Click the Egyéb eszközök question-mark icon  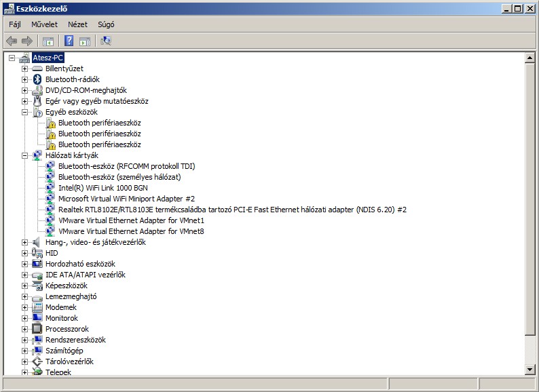(37, 112)
